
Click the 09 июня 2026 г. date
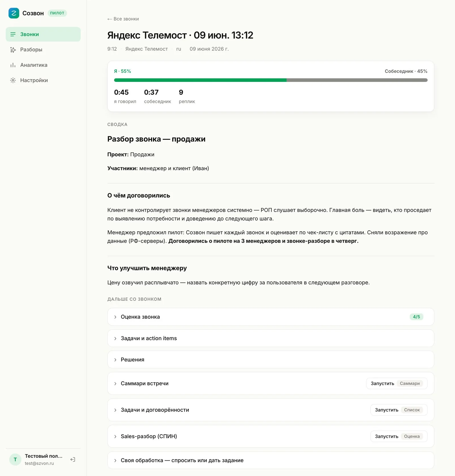click(209, 49)
